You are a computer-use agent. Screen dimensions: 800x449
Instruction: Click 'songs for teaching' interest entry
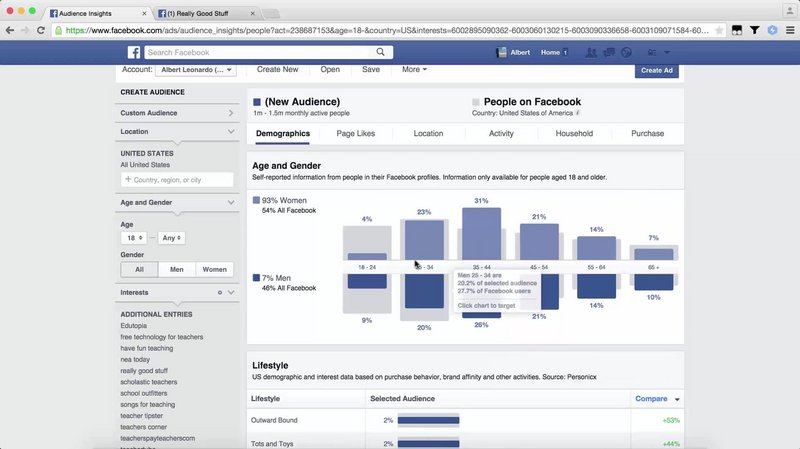point(147,404)
